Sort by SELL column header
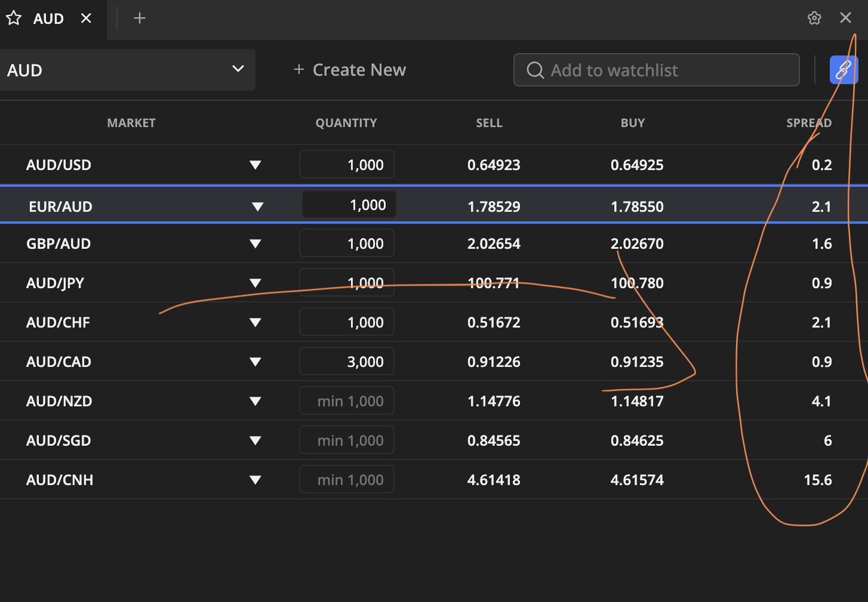Image resolution: width=868 pixels, height=602 pixels. pyautogui.click(x=489, y=123)
